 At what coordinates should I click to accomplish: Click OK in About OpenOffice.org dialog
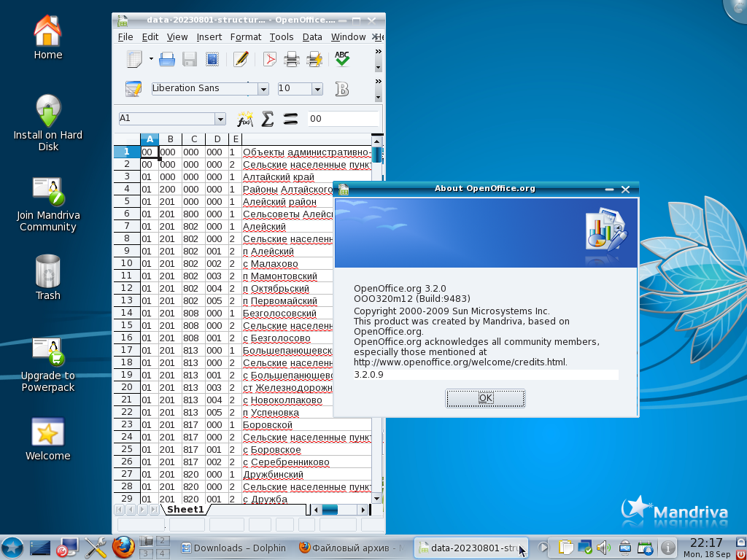pyautogui.click(x=485, y=398)
